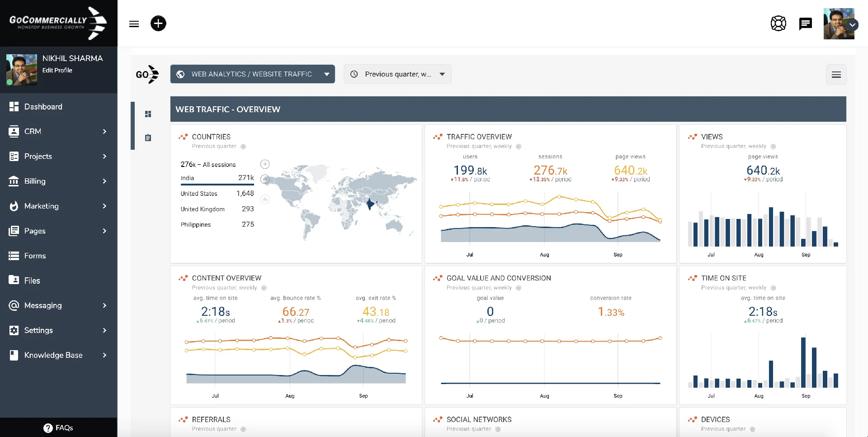Zoom in on the countries map
868x437 pixels.
(x=265, y=164)
